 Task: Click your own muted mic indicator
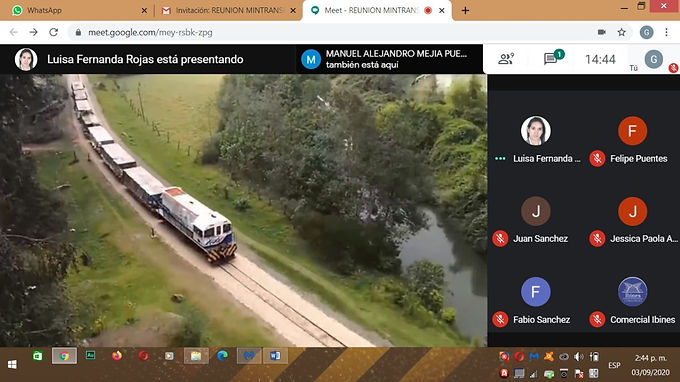pos(673,68)
